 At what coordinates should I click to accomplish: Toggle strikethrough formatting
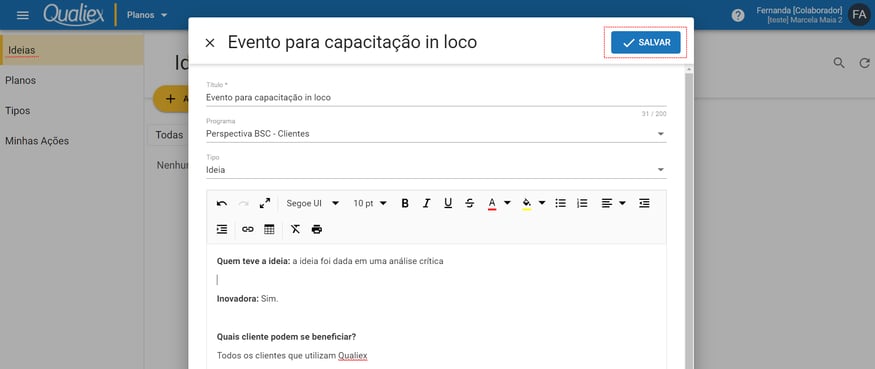pyautogui.click(x=470, y=203)
